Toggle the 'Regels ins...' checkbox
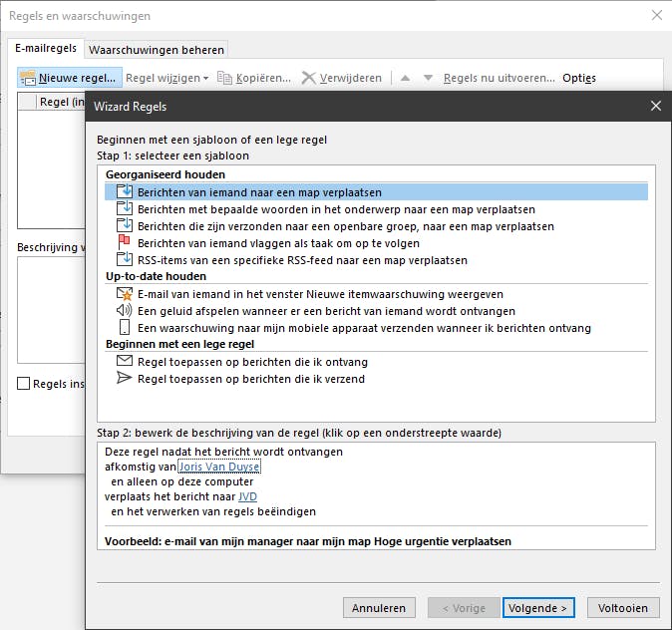This screenshot has height=630, width=672. point(24,383)
